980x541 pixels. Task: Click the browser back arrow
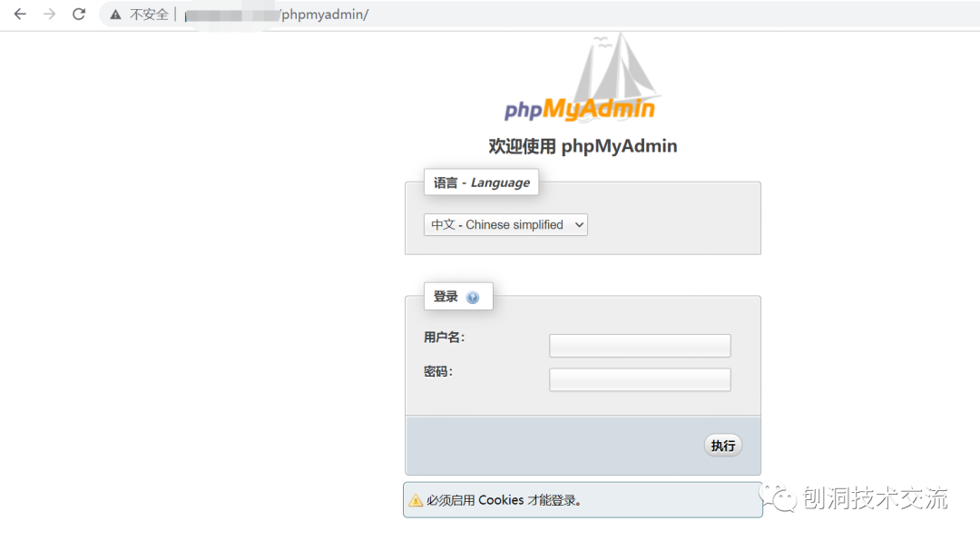point(20,14)
